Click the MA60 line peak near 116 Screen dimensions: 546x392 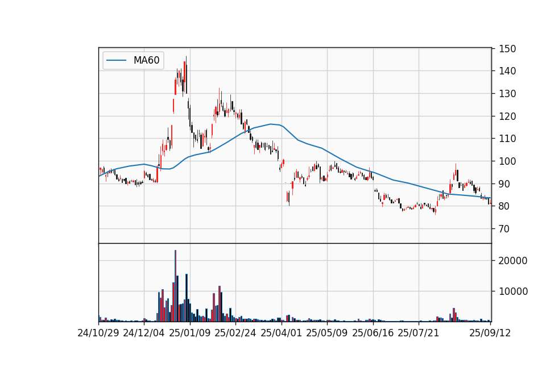click(271, 124)
